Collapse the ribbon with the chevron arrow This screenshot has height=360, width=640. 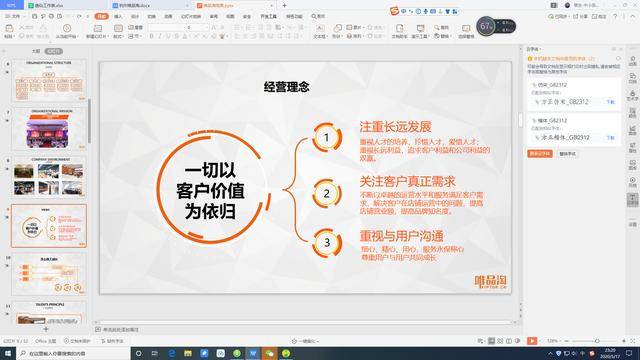(633, 16)
